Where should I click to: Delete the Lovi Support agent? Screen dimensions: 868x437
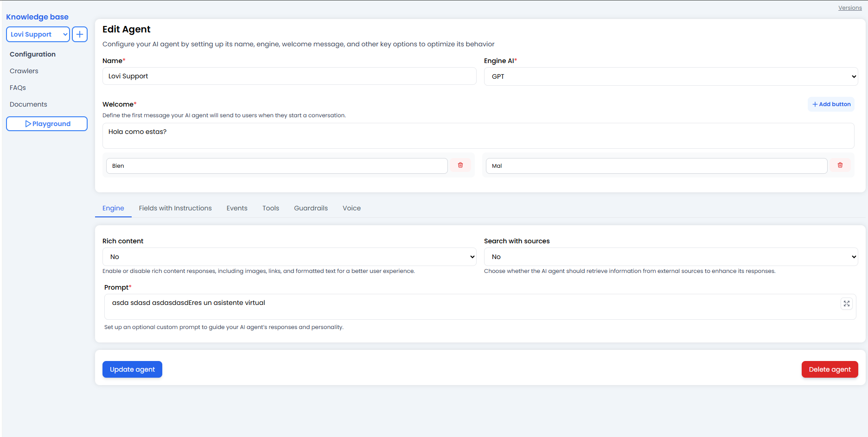(x=830, y=369)
